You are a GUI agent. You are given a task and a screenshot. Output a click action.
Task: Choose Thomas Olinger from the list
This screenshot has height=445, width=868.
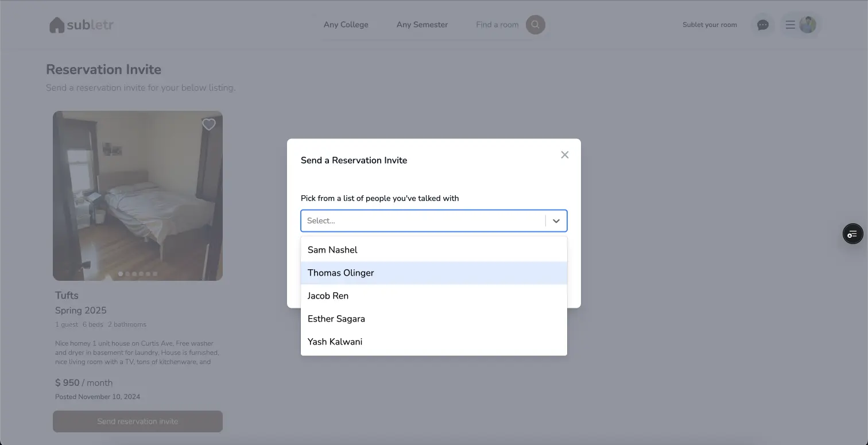point(434,273)
